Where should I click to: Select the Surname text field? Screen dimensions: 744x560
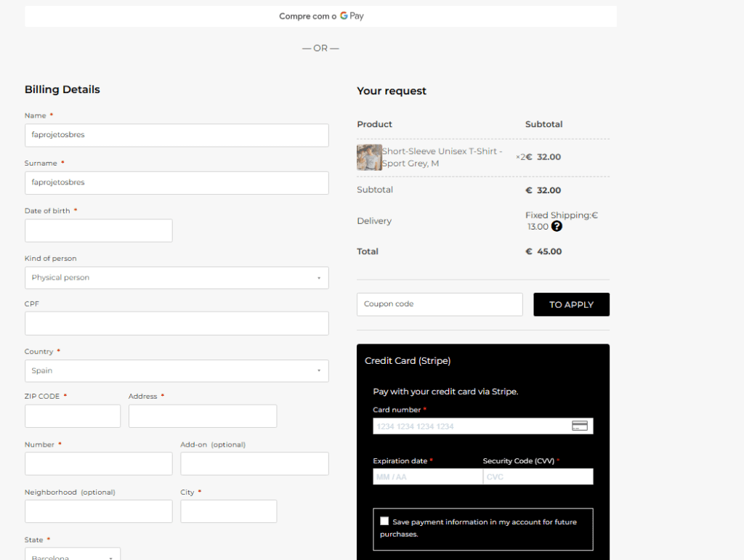point(176,183)
